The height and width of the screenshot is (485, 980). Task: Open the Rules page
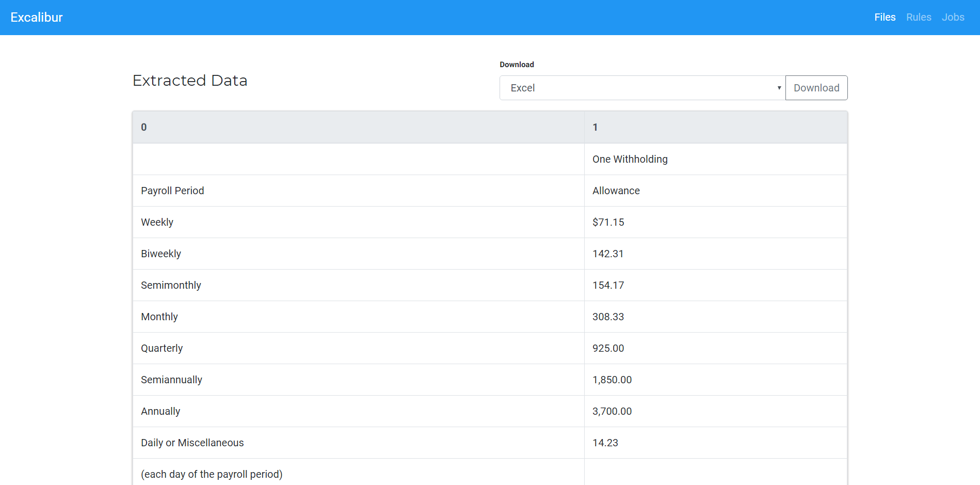[919, 17]
